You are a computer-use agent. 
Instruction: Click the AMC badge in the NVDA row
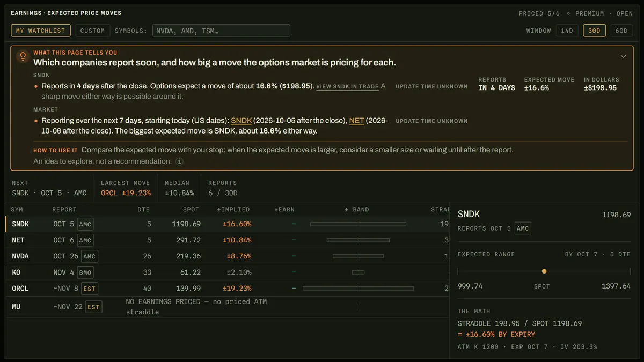coord(90,256)
